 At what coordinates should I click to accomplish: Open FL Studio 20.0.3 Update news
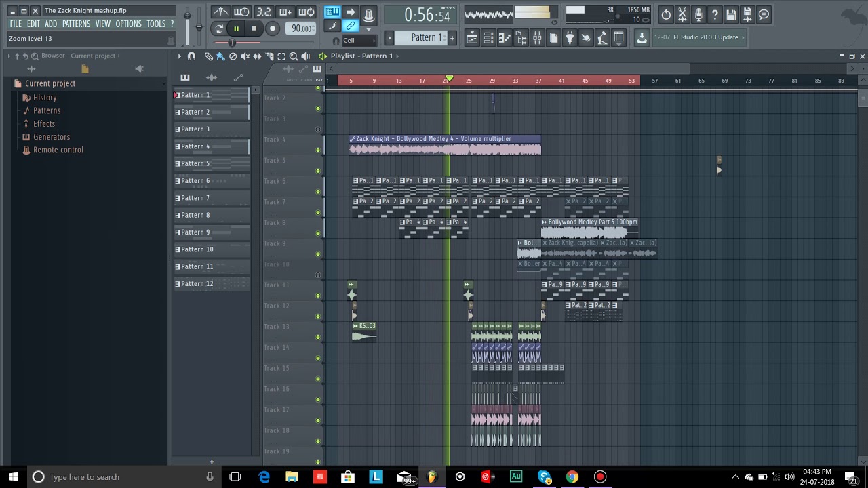[699, 37]
